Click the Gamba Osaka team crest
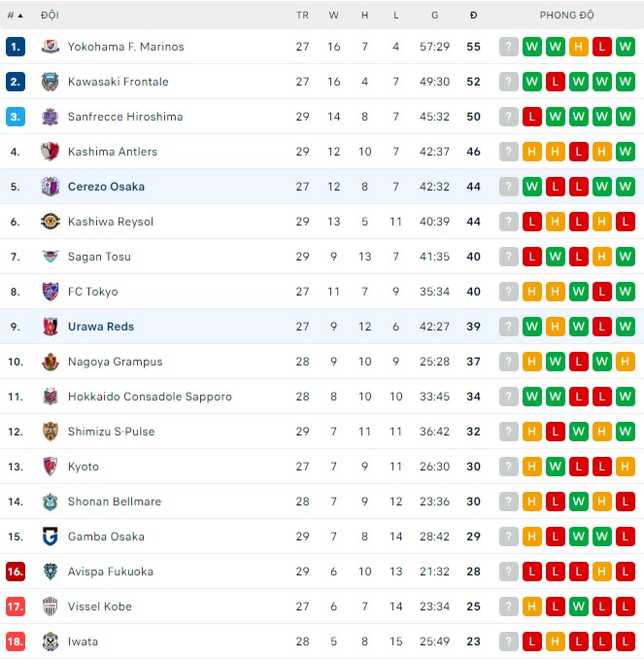This screenshot has height=659, width=644. pos(51,537)
